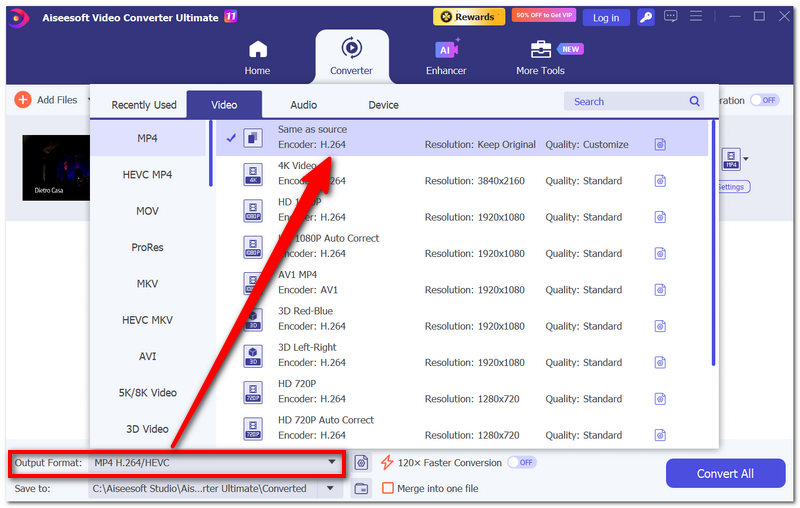Image resolution: width=800 pixels, height=508 pixels.
Task: Select MOV format
Action: (x=147, y=211)
